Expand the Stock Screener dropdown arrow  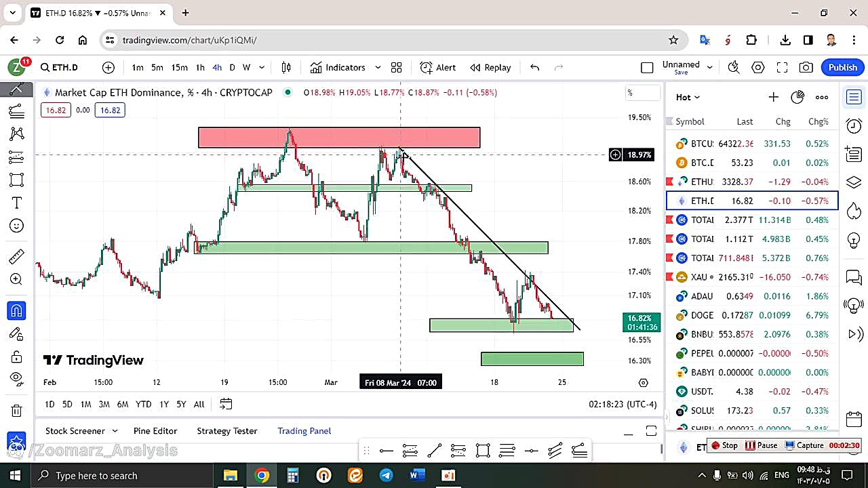pos(115,430)
